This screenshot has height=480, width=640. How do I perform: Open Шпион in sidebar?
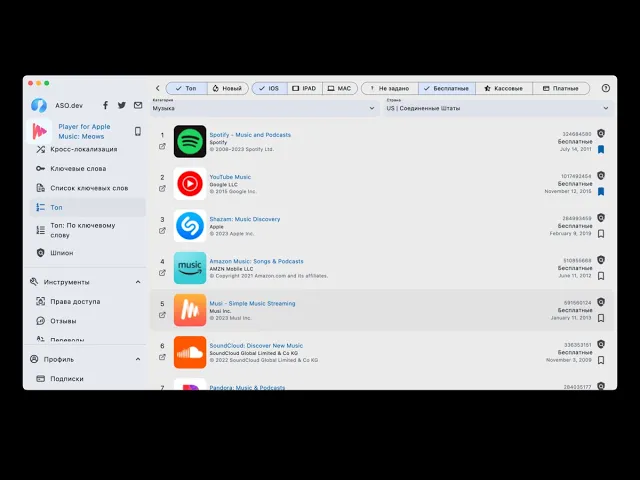pyautogui.click(x=88, y=253)
